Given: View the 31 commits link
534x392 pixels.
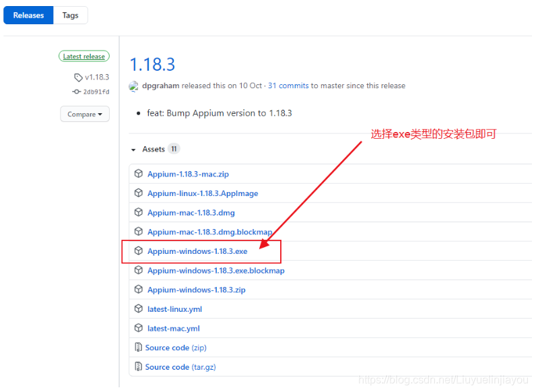Looking at the screenshot, I should coord(288,86).
